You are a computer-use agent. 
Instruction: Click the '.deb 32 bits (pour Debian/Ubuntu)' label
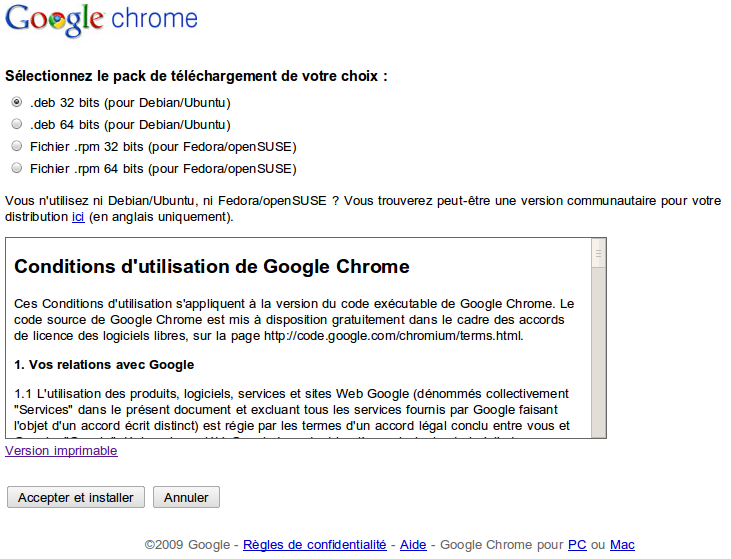[131, 103]
